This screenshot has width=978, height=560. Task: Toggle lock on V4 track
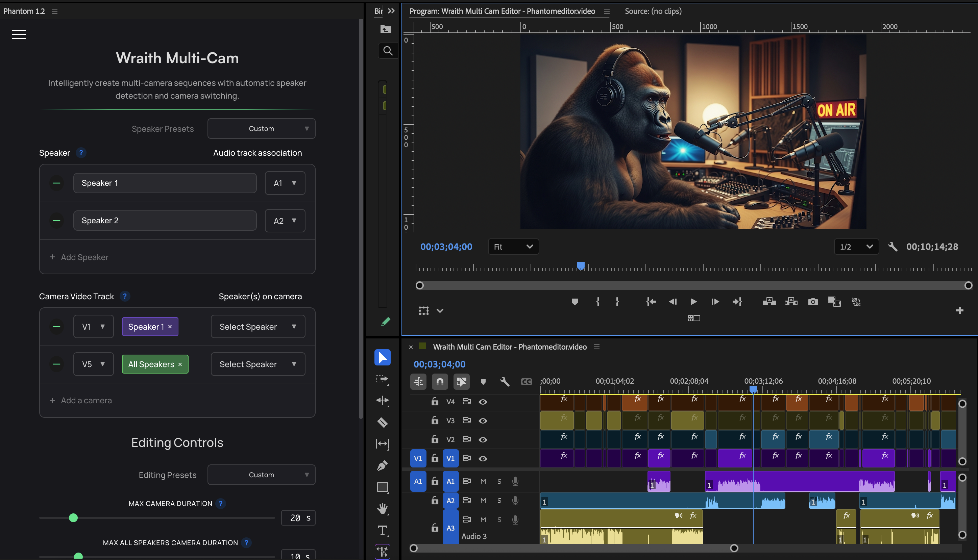(435, 402)
